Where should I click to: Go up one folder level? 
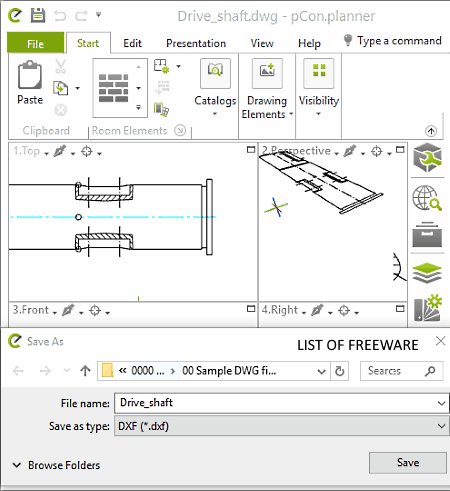85,371
